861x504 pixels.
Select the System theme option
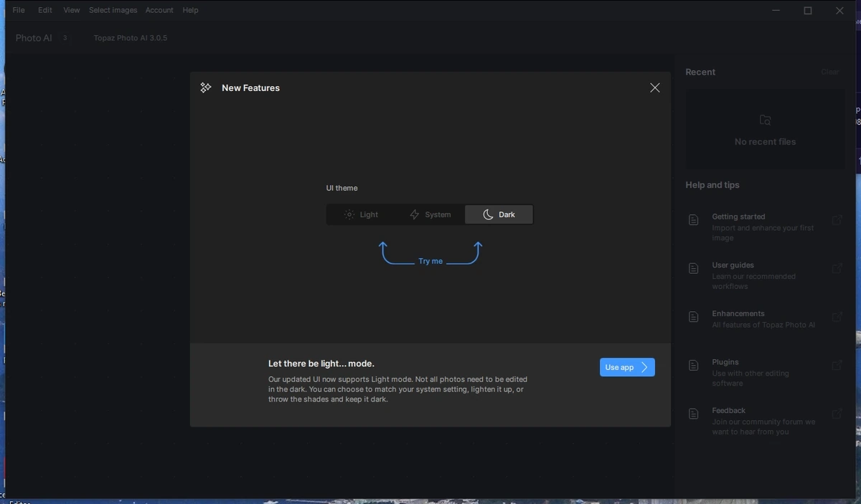[x=430, y=214]
